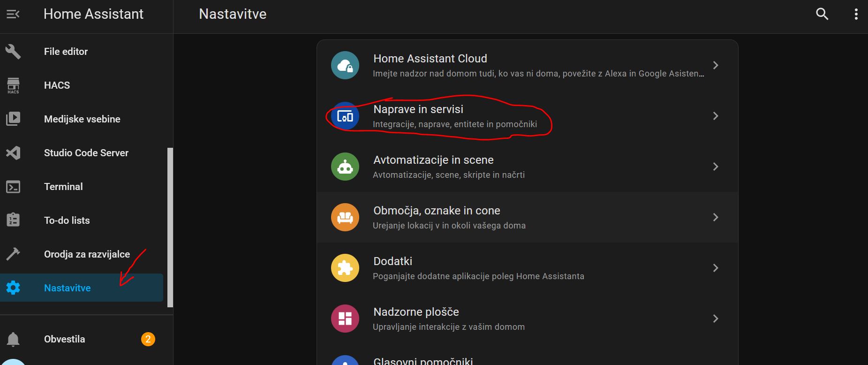This screenshot has width=868, height=365.
Task: Expand Dodatki row chevron
Action: [716, 268]
